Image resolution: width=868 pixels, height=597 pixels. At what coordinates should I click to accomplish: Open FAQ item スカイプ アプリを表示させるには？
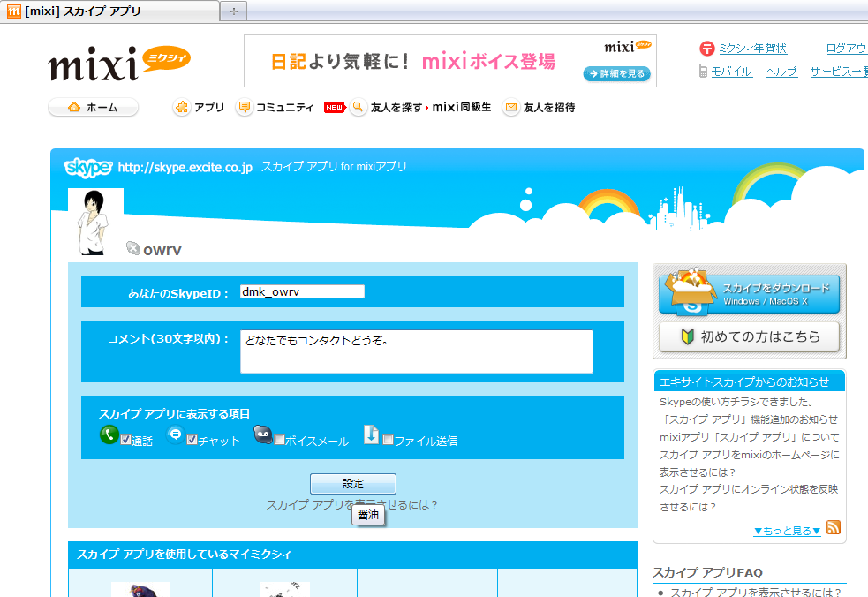point(756,592)
